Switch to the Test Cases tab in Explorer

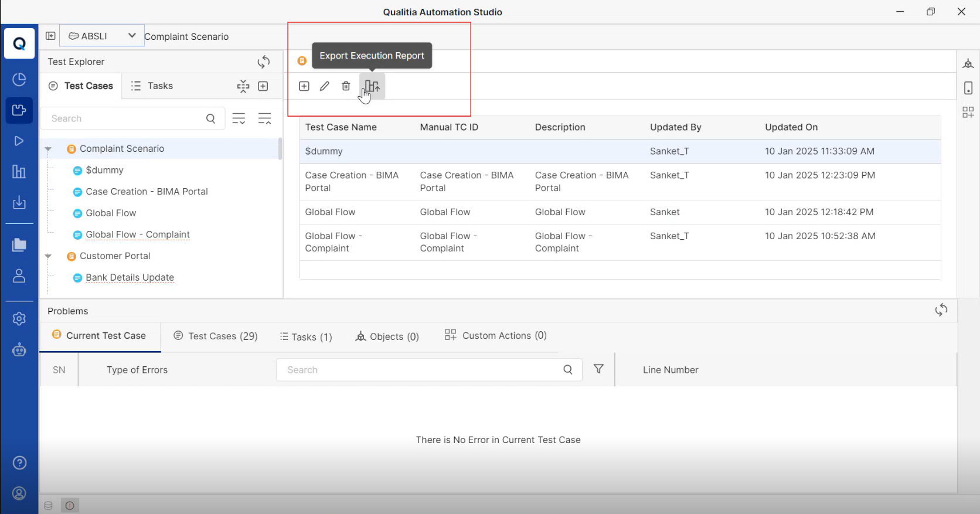81,86
